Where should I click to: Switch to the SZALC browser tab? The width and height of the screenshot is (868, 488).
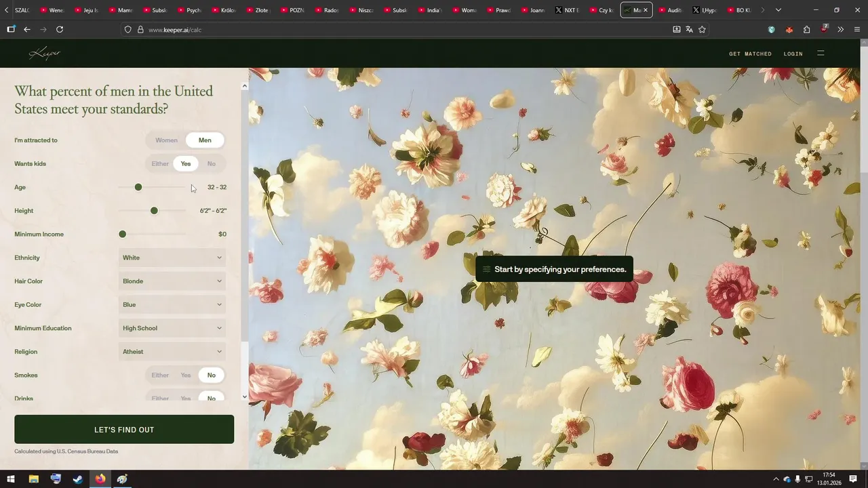(x=22, y=10)
